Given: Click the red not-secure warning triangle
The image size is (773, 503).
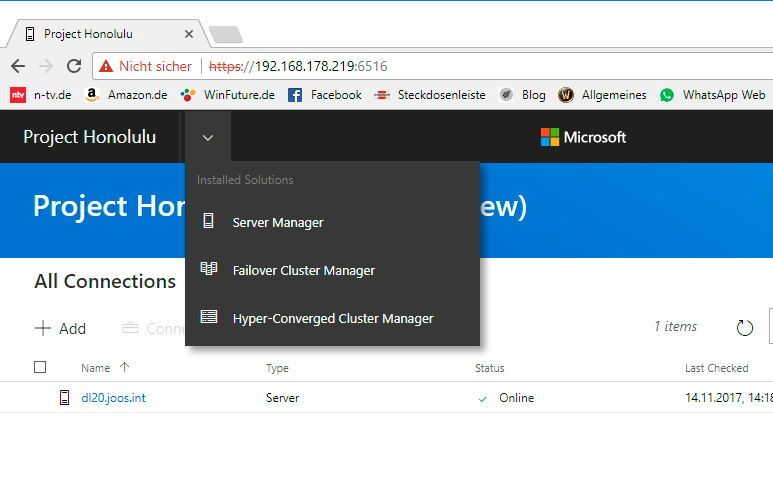Looking at the screenshot, I should tap(106, 66).
